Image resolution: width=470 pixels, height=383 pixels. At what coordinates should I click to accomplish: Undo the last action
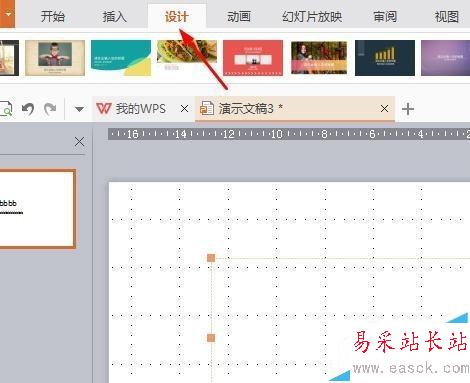[28, 109]
